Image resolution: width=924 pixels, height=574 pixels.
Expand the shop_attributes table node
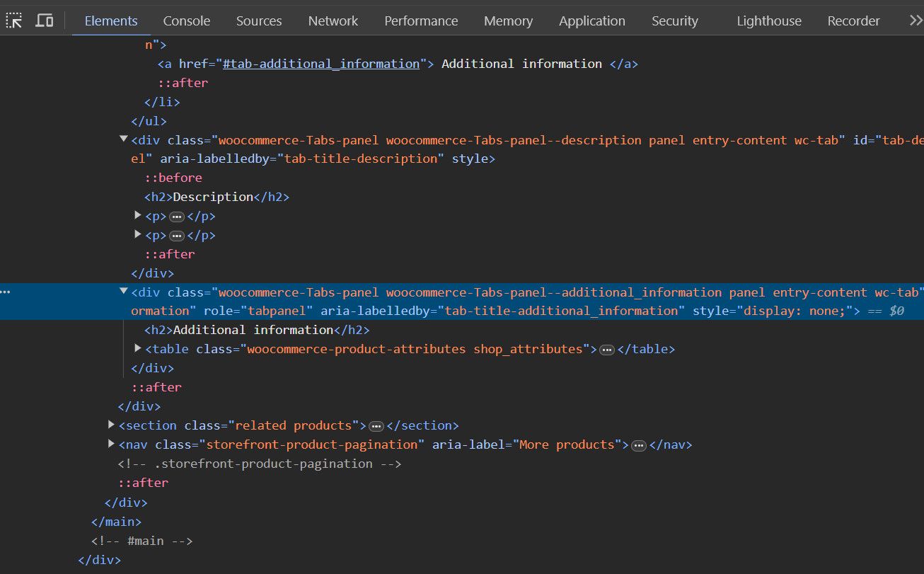pyautogui.click(x=138, y=348)
